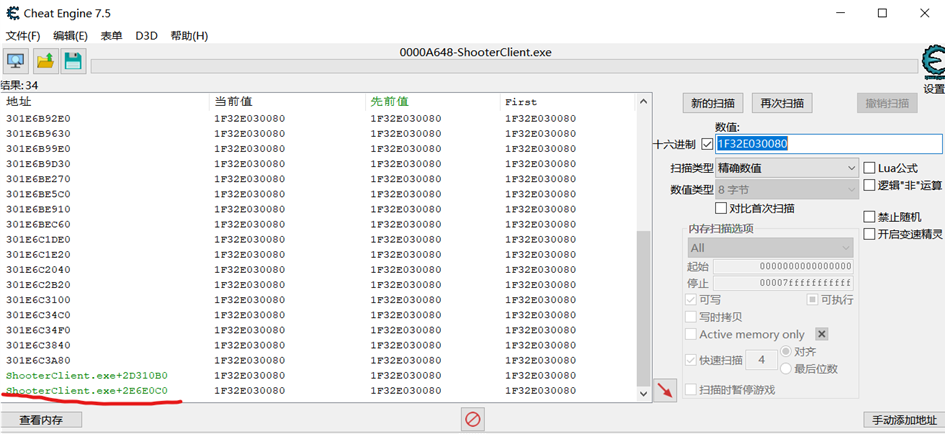
Task: Click the Cheat Engine title bar icon
Action: click(x=12, y=13)
